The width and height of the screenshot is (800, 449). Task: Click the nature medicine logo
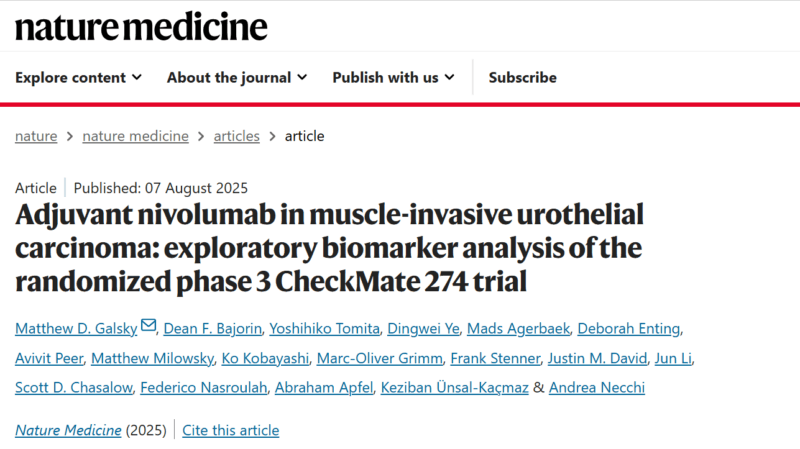(141, 27)
